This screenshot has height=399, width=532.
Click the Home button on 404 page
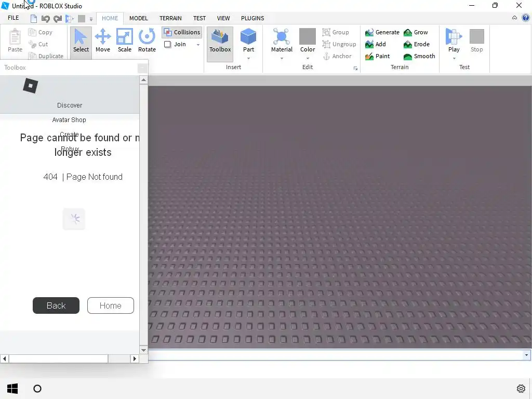click(x=111, y=305)
